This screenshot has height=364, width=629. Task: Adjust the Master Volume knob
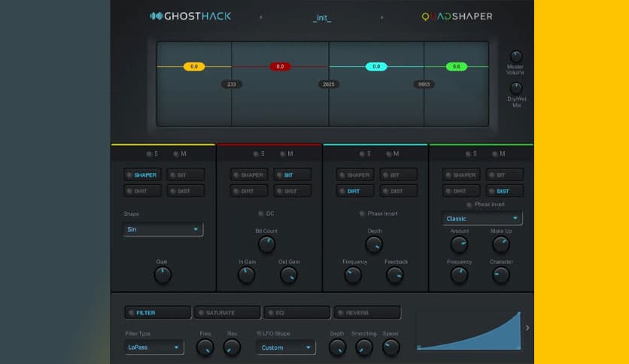coord(516,56)
